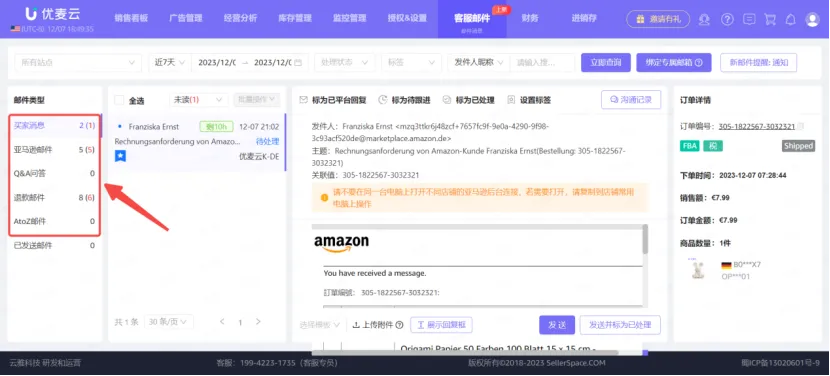Open the shopping cart icon

[771, 20]
